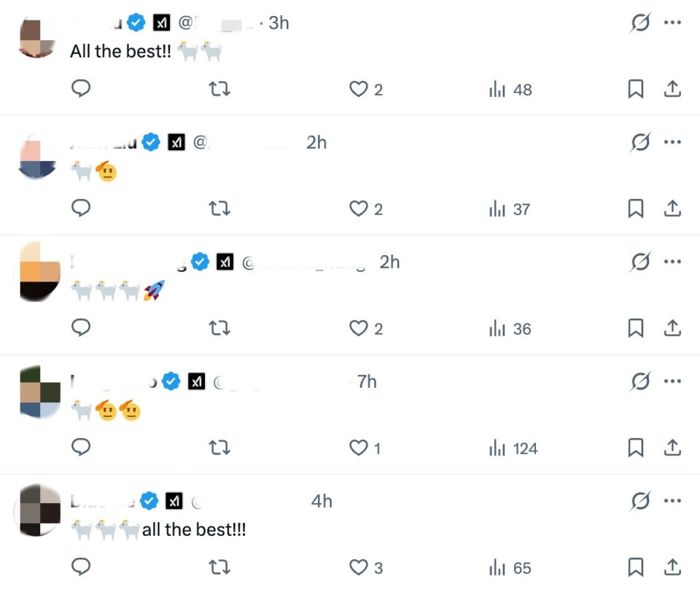Reply to the "All the best!!" post
700x592 pixels.
pos(81,88)
